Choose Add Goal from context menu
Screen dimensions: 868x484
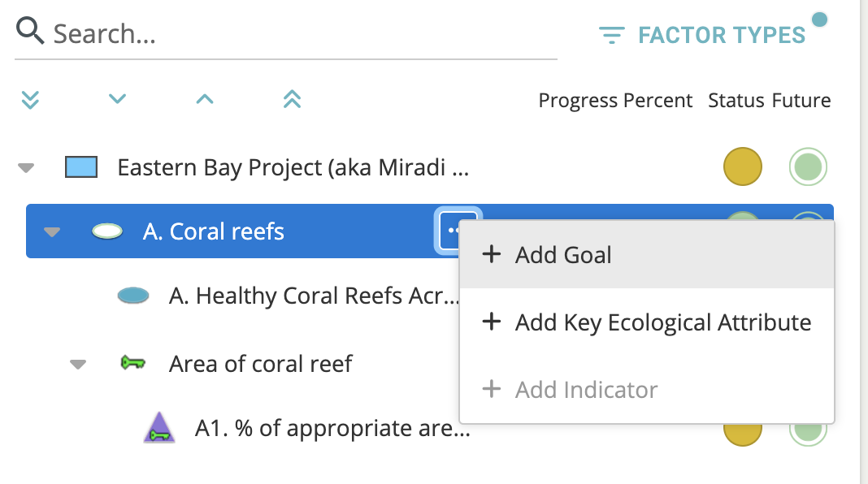[563, 255]
